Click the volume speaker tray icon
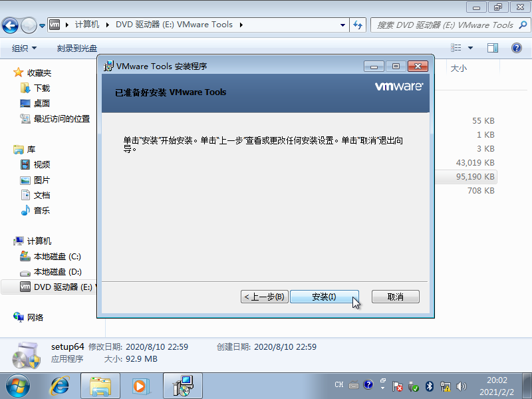 point(461,386)
